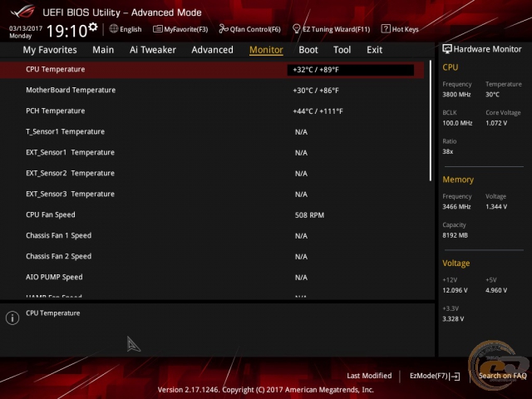Open the Boot tab

point(308,50)
